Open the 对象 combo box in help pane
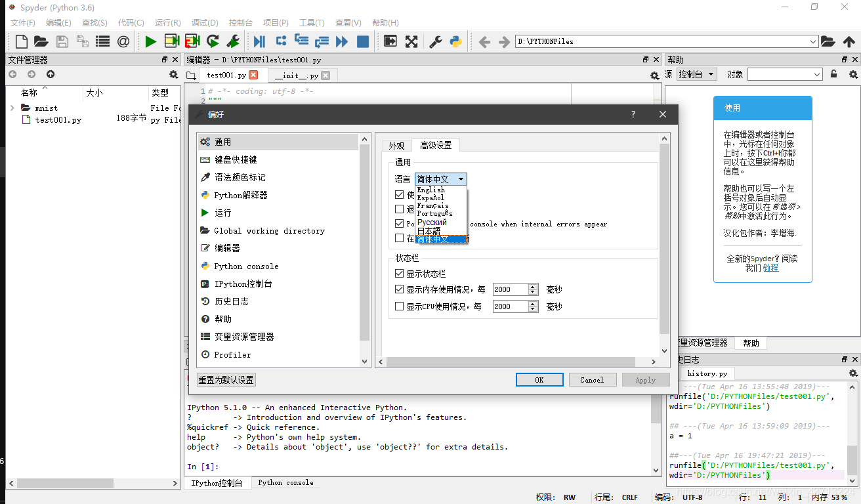 pos(785,74)
